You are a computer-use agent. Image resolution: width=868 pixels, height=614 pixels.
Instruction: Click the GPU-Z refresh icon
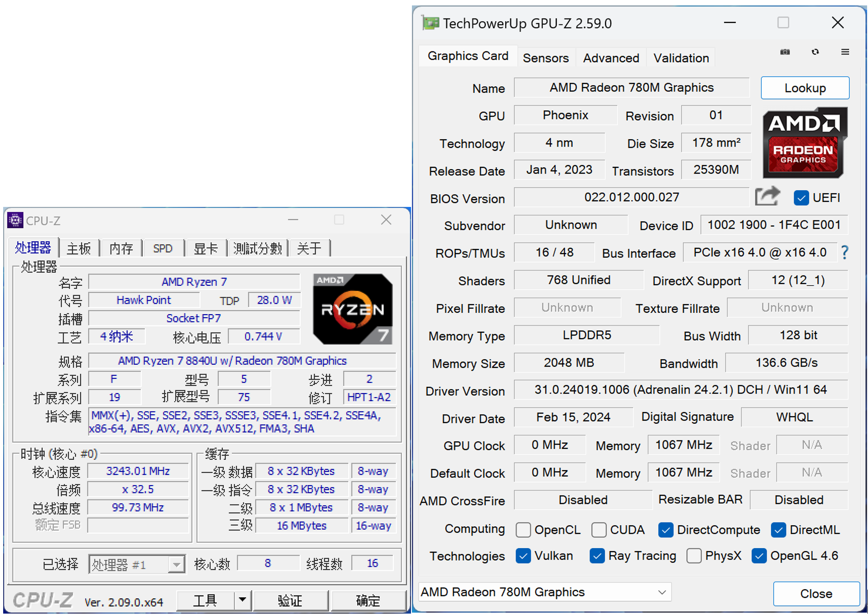[815, 52]
